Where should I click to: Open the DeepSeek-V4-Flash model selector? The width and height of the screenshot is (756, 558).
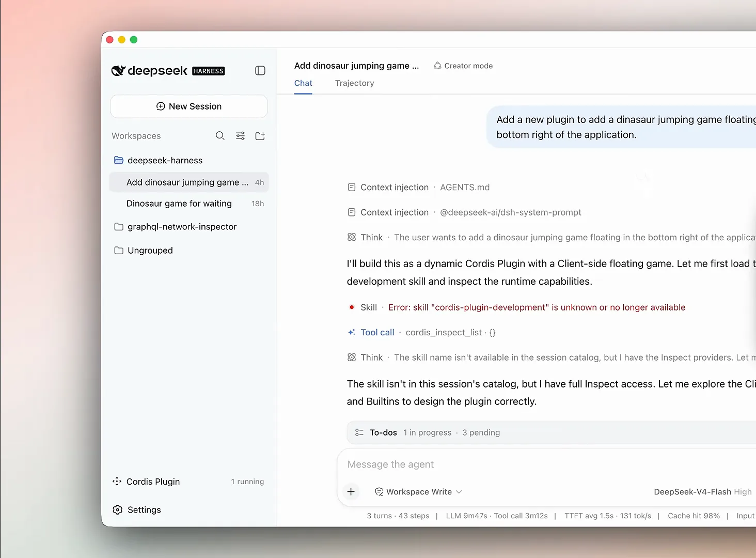[703, 492]
